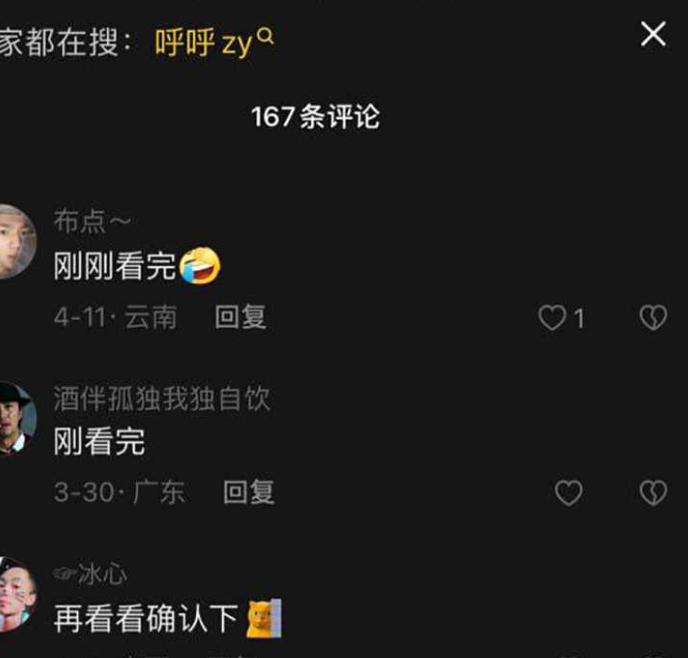The width and height of the screenshot is (688, 658).
Task: Open 酒伴孤独我独自饮 profile avatar
Action: [x=16, y=418]
